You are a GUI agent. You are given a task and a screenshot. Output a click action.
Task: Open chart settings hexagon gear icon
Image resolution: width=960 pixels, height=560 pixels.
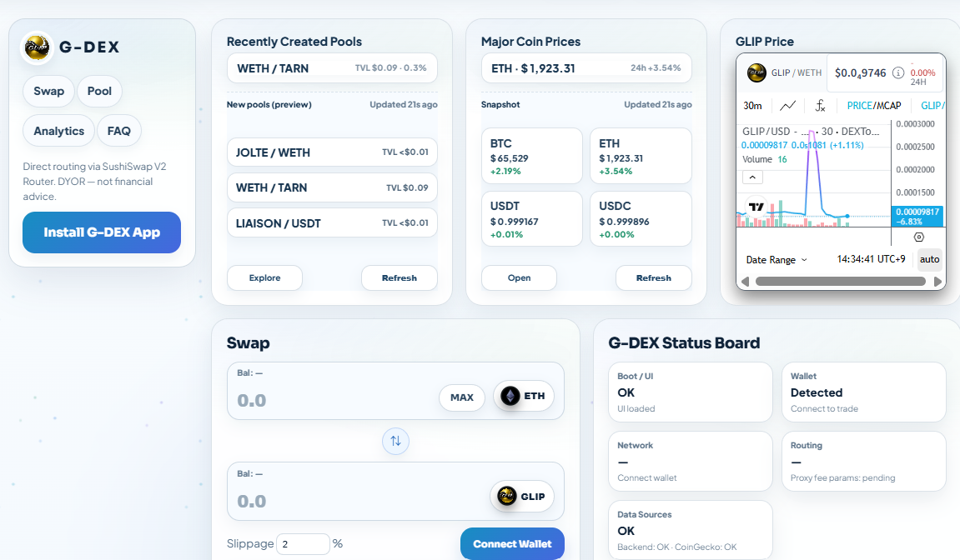click(x=918, y=237)
